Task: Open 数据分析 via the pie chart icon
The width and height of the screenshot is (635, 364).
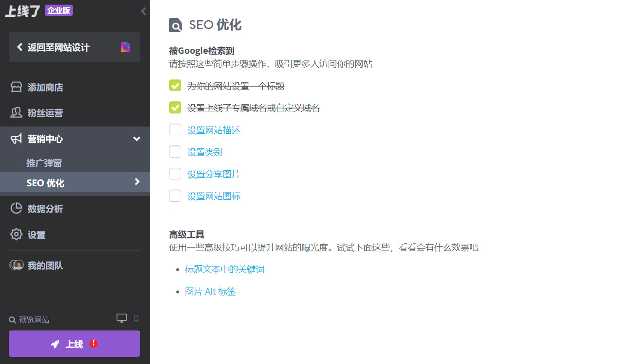Action: (16, 208)
